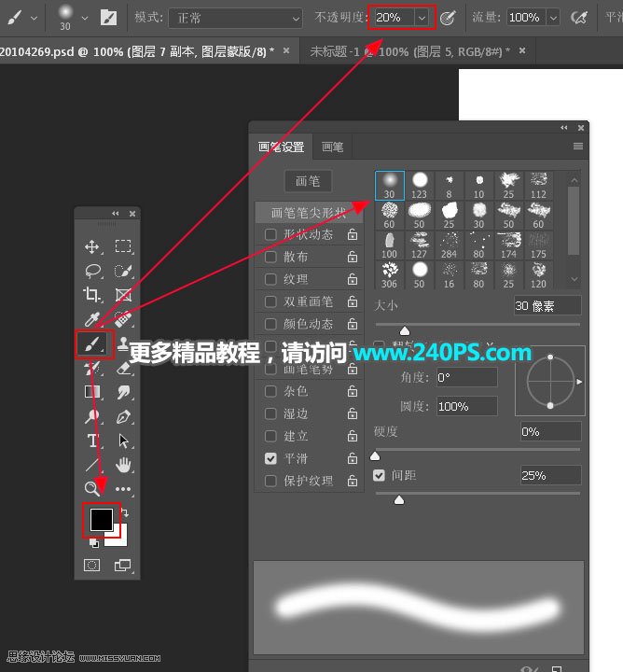Select the Brush tool in toolbox
623x672 pixels.
point(93,343)
